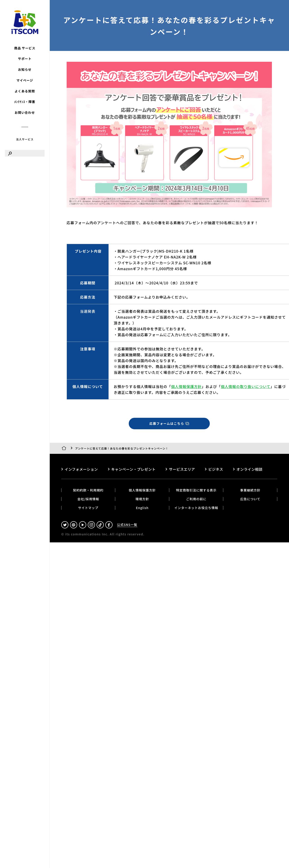Viewport: 289px width, 868px height.
Task: Click the Amazonギフトカード prize card image
Action: pos(233,153)
